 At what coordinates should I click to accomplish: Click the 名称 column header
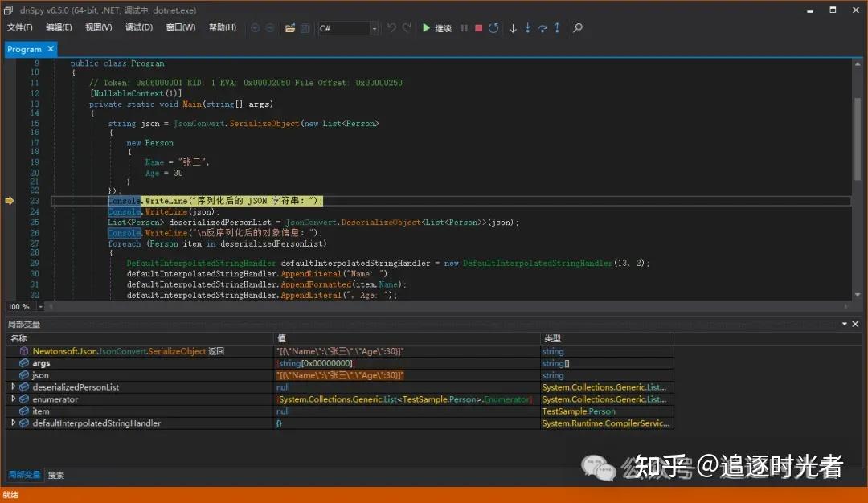point(140,338)
